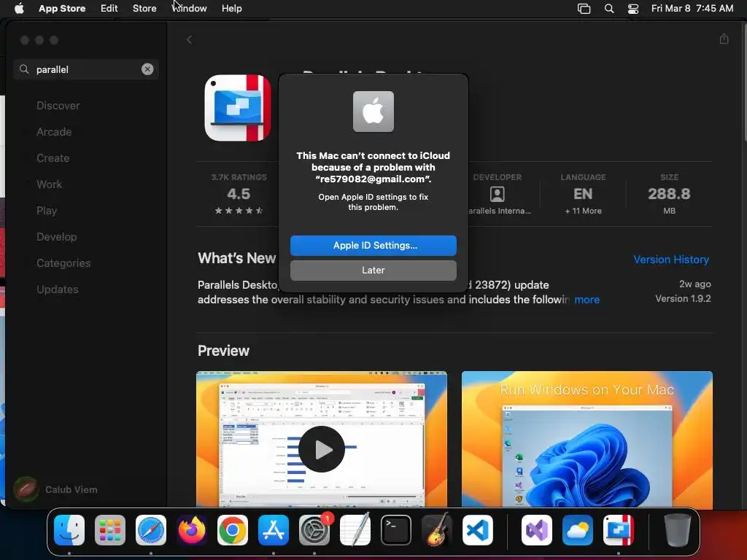Viewport: 747px width, 560px height.
Task: Go back using the back chevron
Action: point(189,39)
